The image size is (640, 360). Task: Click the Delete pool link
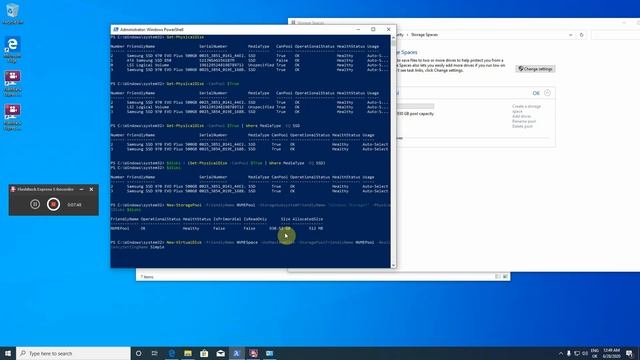tap(522, 126)
